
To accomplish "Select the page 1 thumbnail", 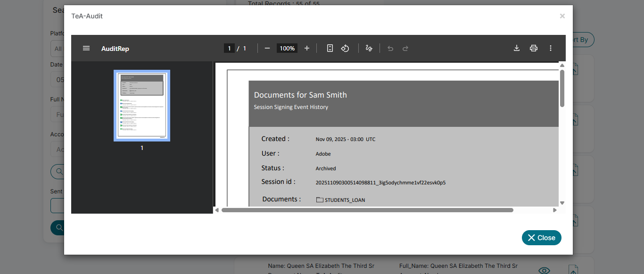I will point(142,106).
